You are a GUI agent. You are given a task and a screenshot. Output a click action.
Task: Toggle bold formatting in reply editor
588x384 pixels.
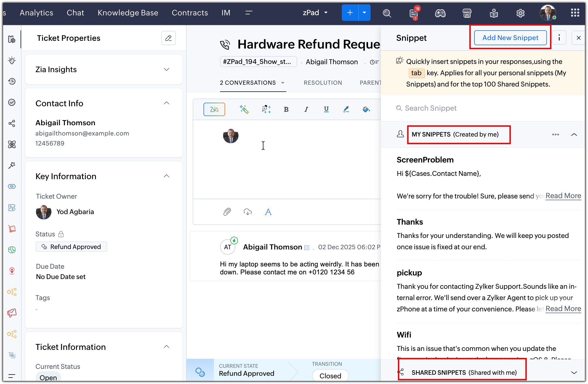tap(286, 109)
